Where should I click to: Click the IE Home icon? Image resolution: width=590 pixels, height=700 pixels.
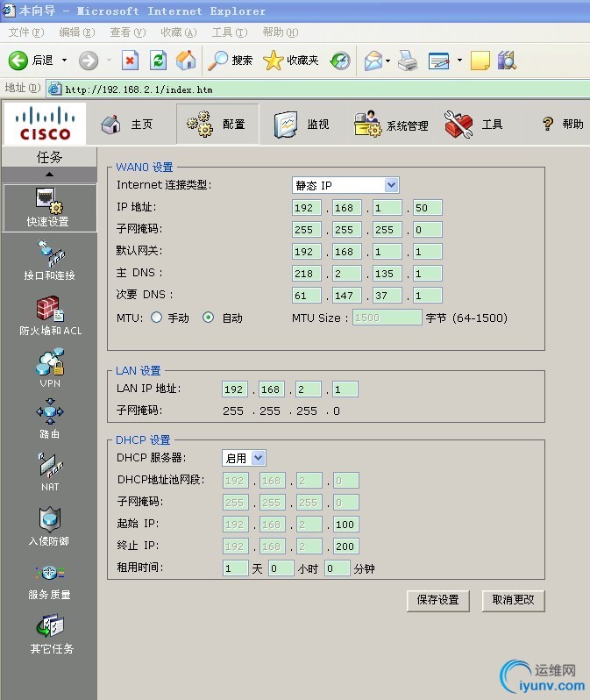[186, 61]
